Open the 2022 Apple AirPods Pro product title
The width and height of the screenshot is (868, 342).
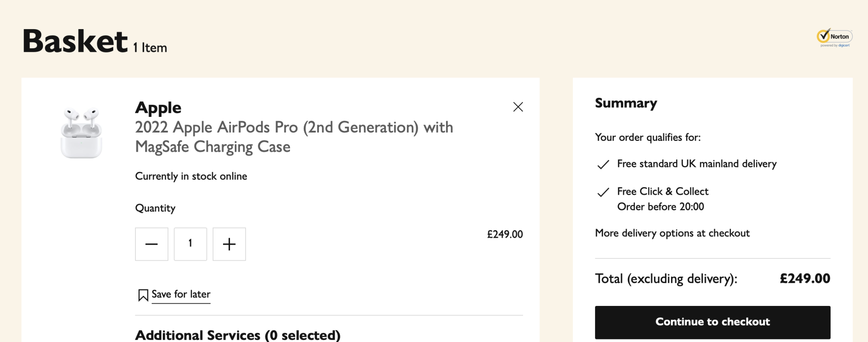tap(294, 137)
